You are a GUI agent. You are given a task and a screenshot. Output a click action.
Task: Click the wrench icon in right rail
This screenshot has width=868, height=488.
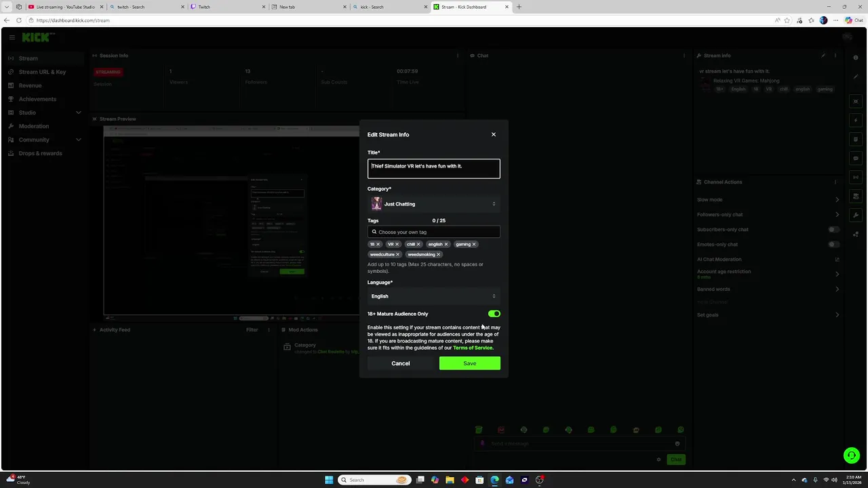pyautogui.click(x=856, y=215)
